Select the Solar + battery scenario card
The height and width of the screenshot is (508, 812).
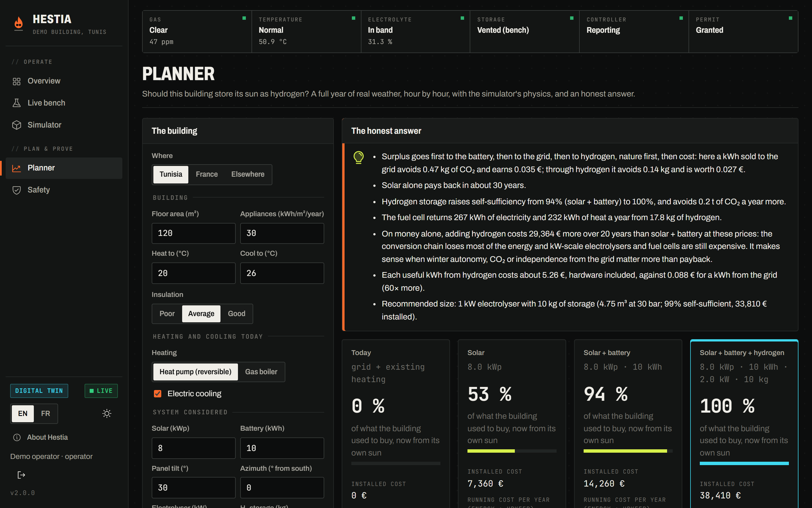(x=628, y=424)
